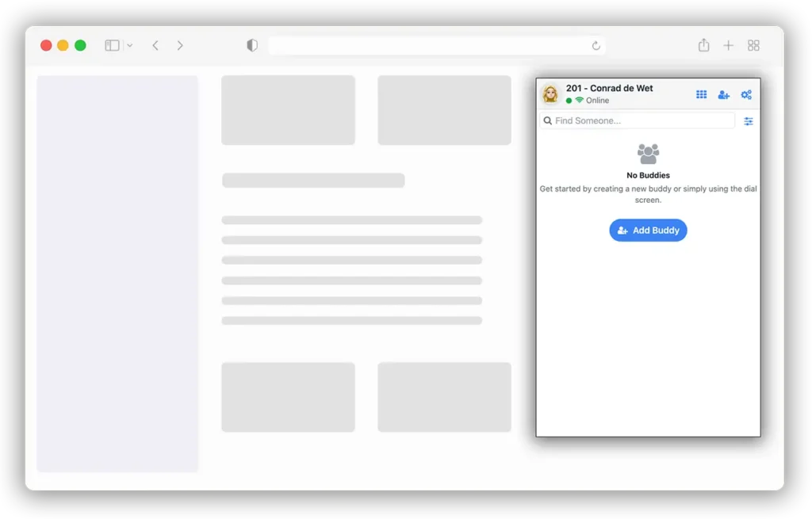Click the green full-screen window button
Image resolution: width=812 pixels, height=519 pixels.
click(x=80, y=45)
